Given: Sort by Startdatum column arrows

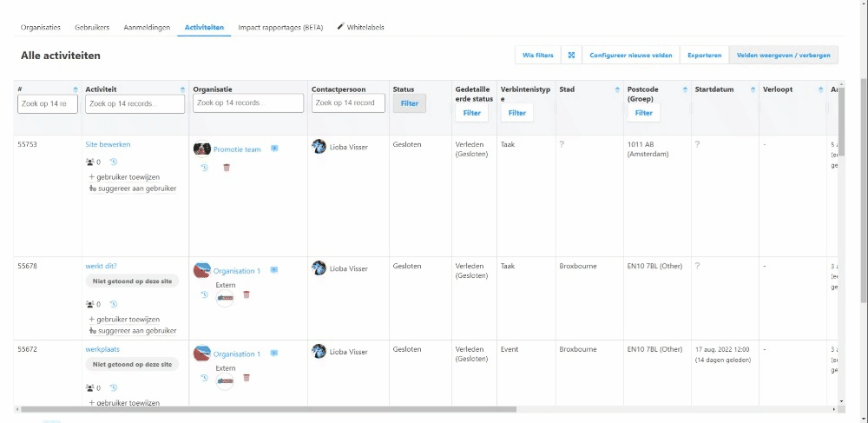Looking at the screenshot, I should click(x=751, y=89).
